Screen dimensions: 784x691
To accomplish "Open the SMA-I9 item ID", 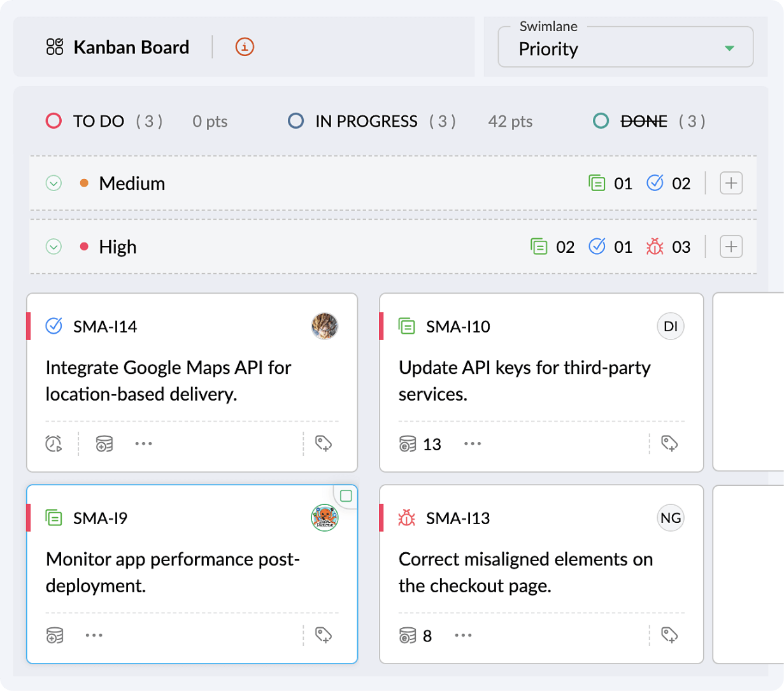I will click(100, 518).
